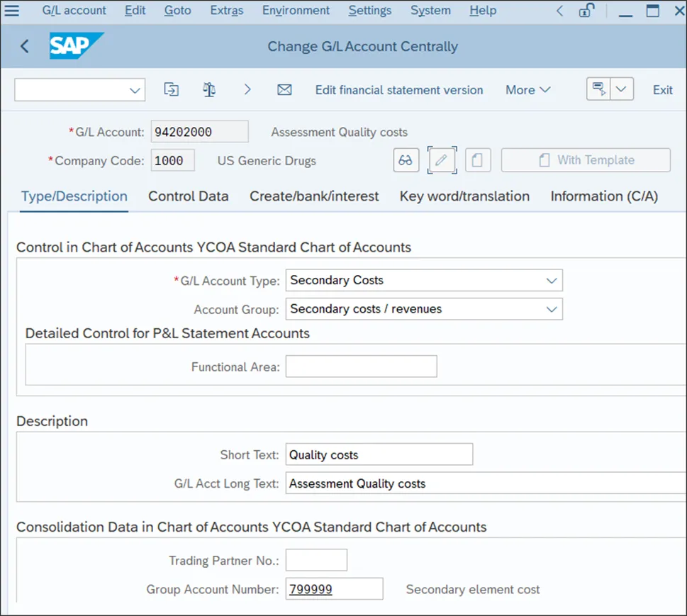Viewport: 687px width, 616px height.
Task: Click the balance scale icon in toolbar
Action: [208, 90]
